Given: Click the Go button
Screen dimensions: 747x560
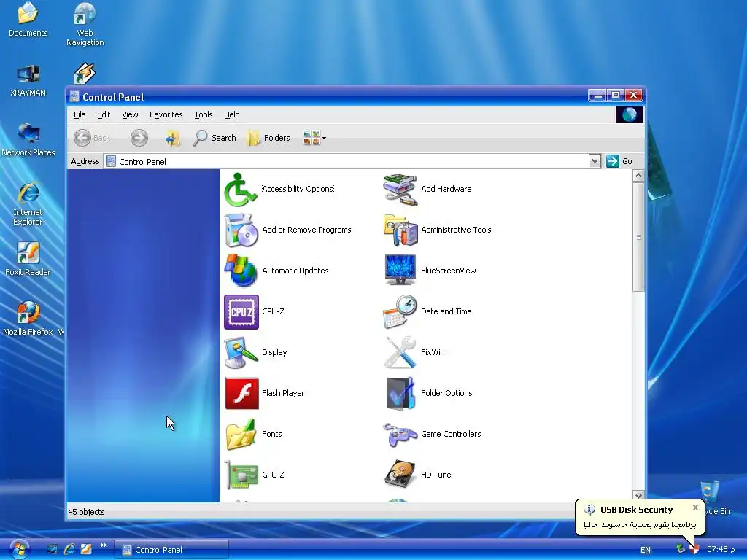Looking at the screenshot, I should [619, 161].
